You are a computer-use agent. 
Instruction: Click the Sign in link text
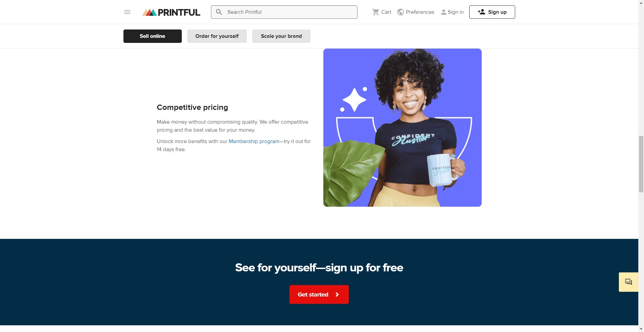tap(455, 12)
